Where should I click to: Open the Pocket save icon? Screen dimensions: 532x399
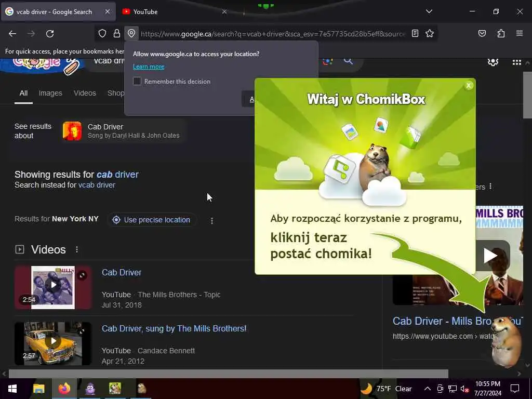482,33
